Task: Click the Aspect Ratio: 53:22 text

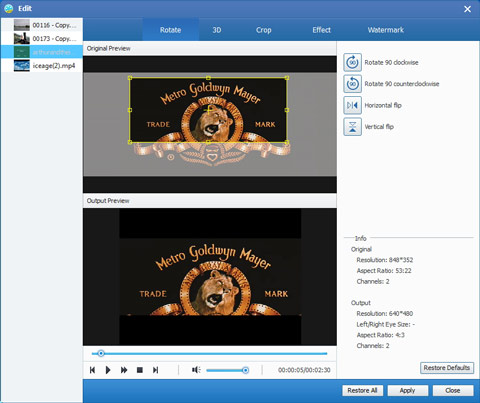Action: (384, 270)
